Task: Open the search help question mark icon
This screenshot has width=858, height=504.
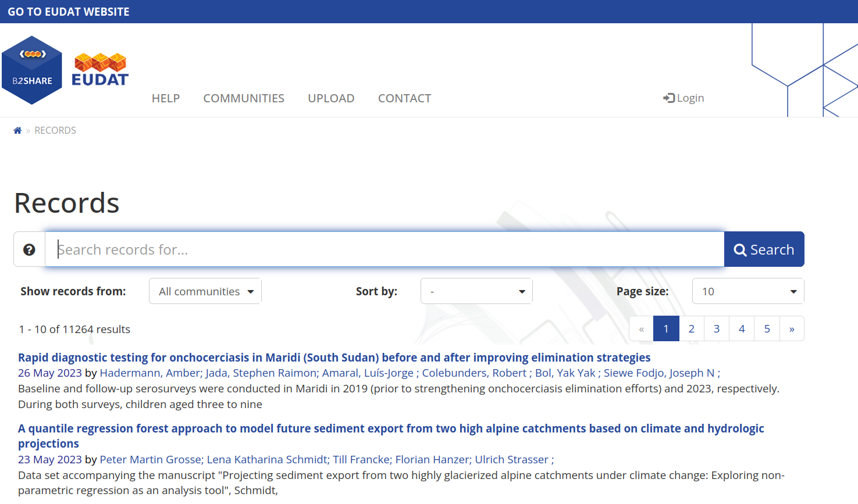Action: pyautogui.click(x=29, y=249)
